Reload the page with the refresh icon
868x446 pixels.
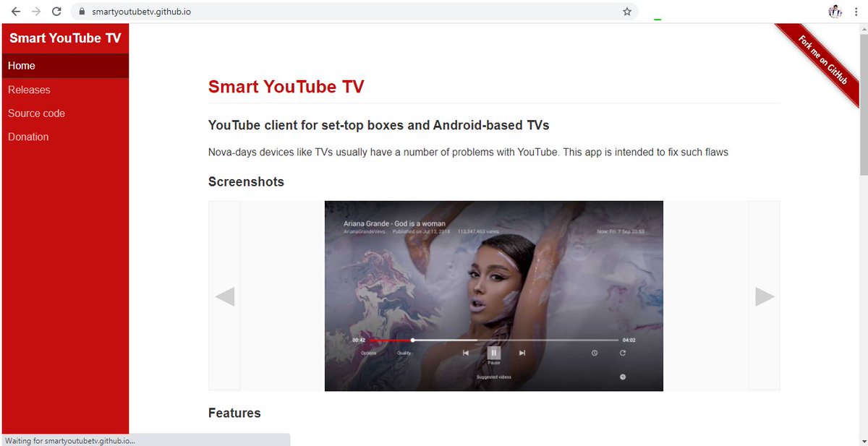(x=56, y=12)
